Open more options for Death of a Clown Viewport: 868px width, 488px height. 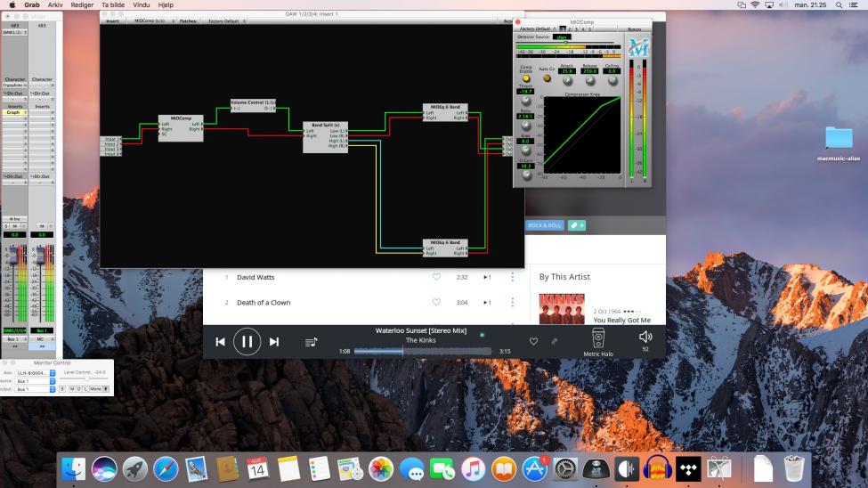[513, 302]
